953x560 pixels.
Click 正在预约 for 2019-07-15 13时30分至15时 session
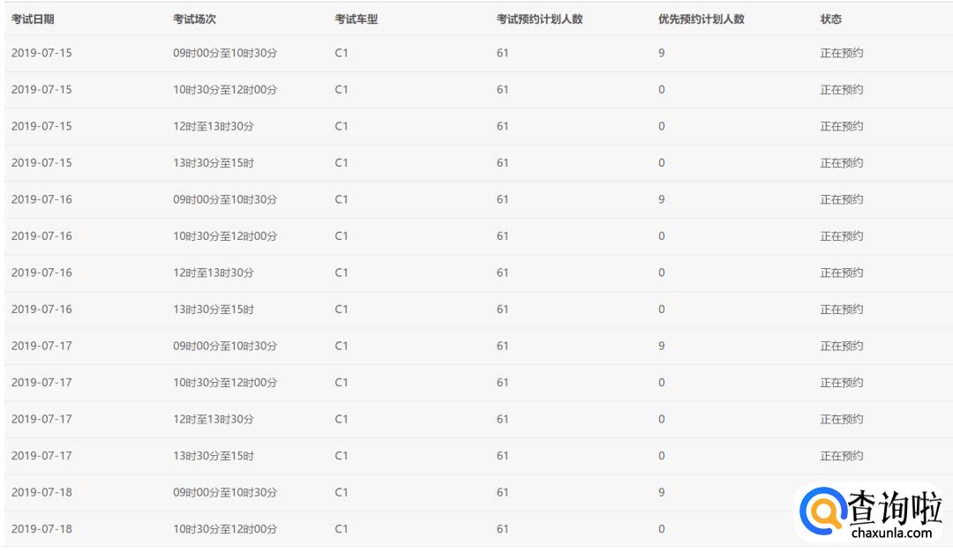pyautogui.click(x=841, y=163)
